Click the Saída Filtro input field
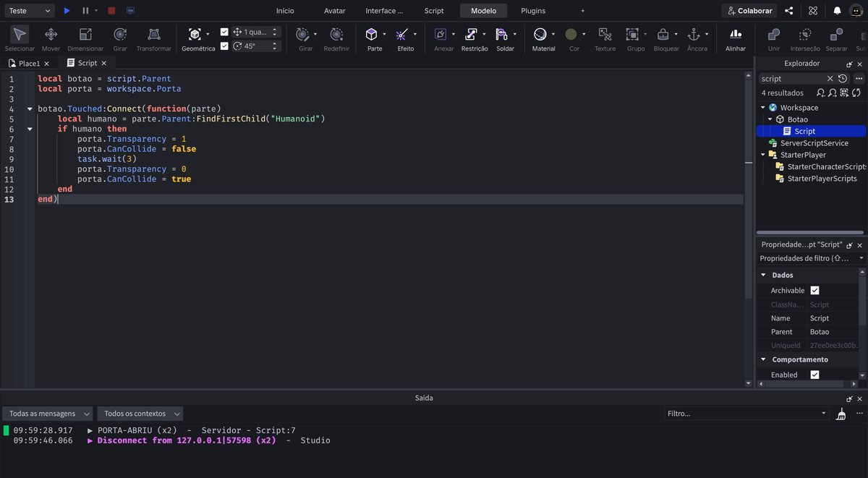The height and width of the screenshot is (478, 868). click(746, 414)
